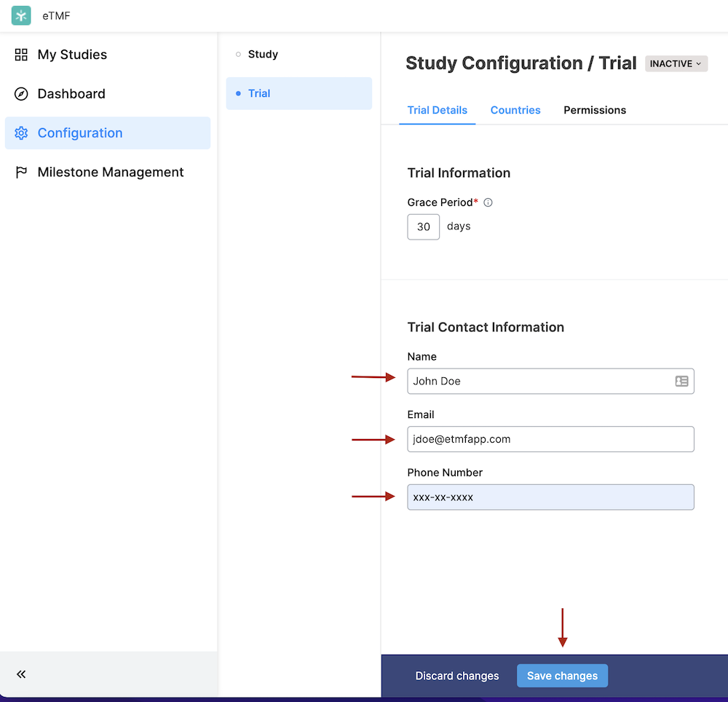Screen dimensions: 728x702
Task: Click contact card icon in Name field
Action: (x=681, y=381)
